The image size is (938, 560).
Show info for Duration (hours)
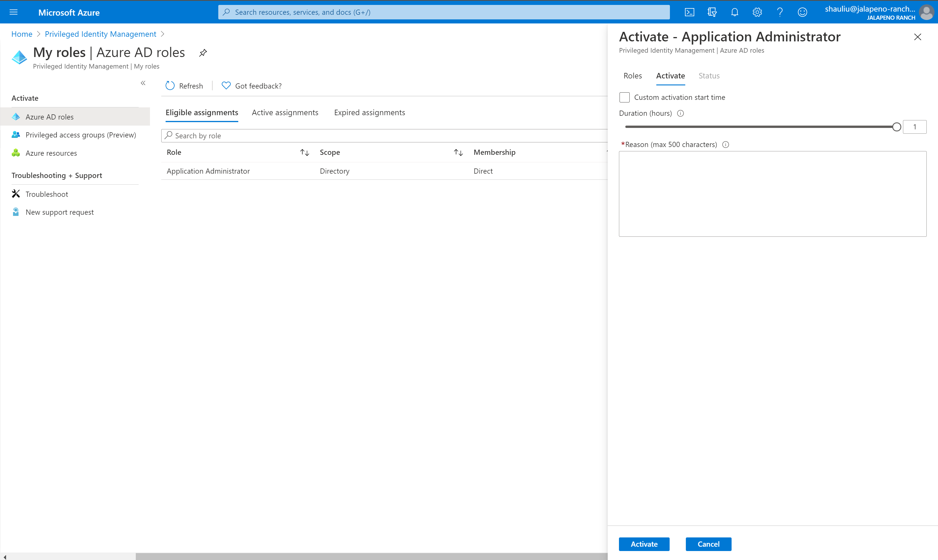tap(681, 113)
